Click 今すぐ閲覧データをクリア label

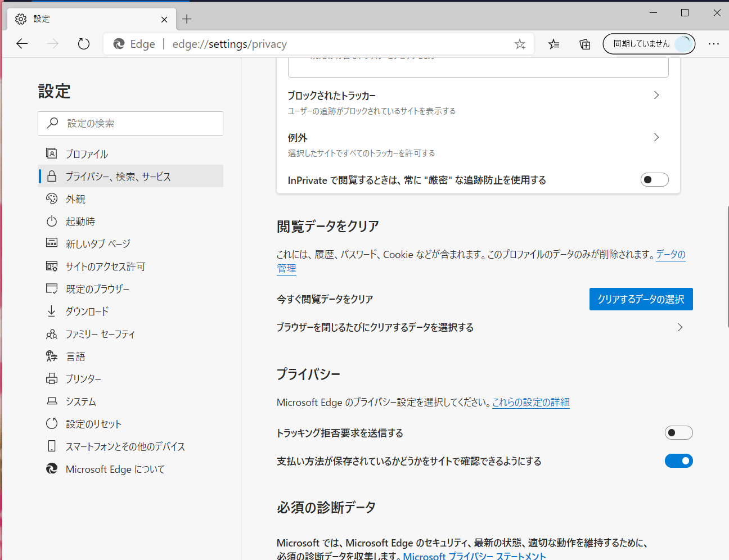pyautogui.click(x=325, y=299)
